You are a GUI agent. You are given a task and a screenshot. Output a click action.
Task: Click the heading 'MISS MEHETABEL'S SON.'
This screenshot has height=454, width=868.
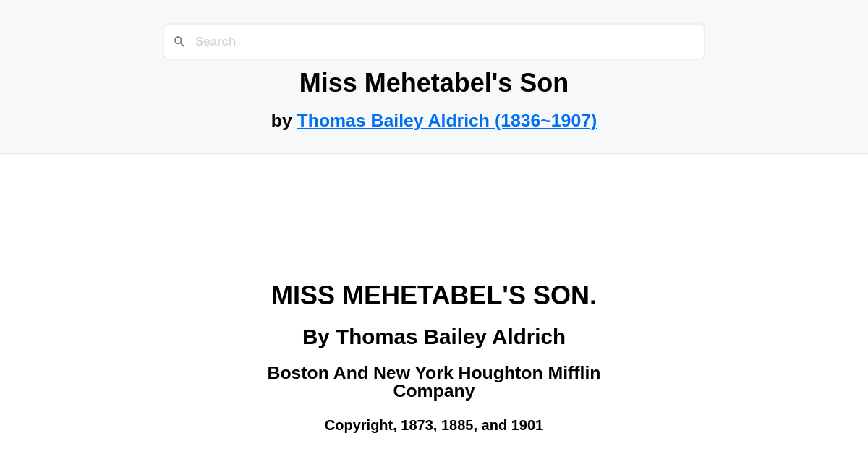[434, 295]
